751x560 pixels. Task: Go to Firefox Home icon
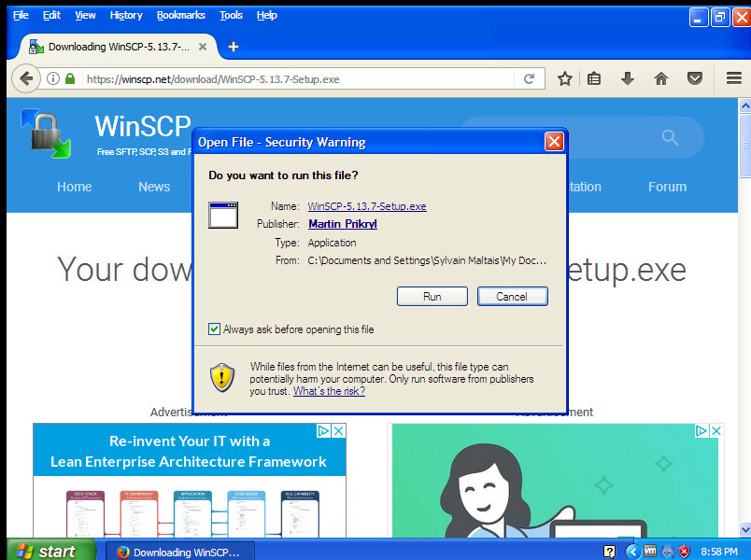[x=661, y=78]
